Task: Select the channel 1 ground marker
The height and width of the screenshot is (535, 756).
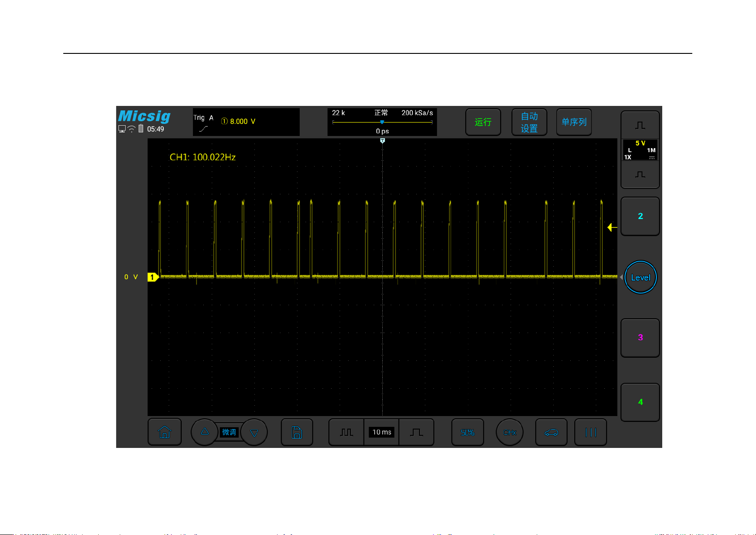Action: [153, 277]
